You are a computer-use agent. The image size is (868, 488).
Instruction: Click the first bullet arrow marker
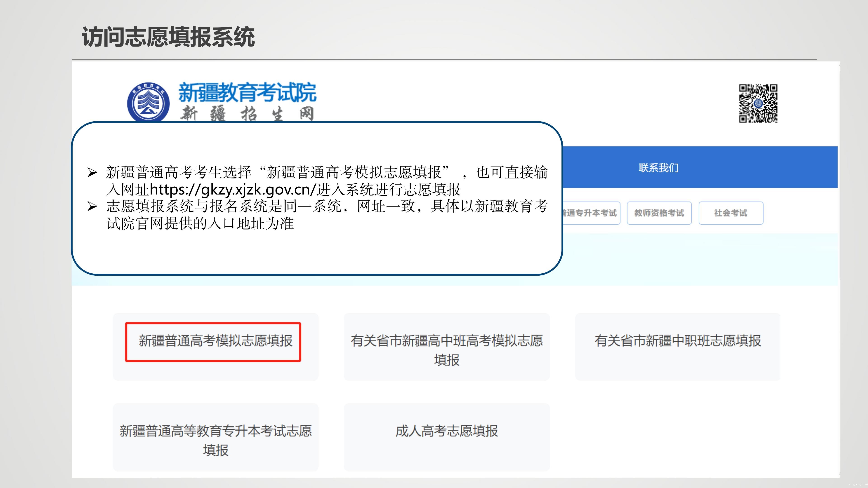coord(92,172)
